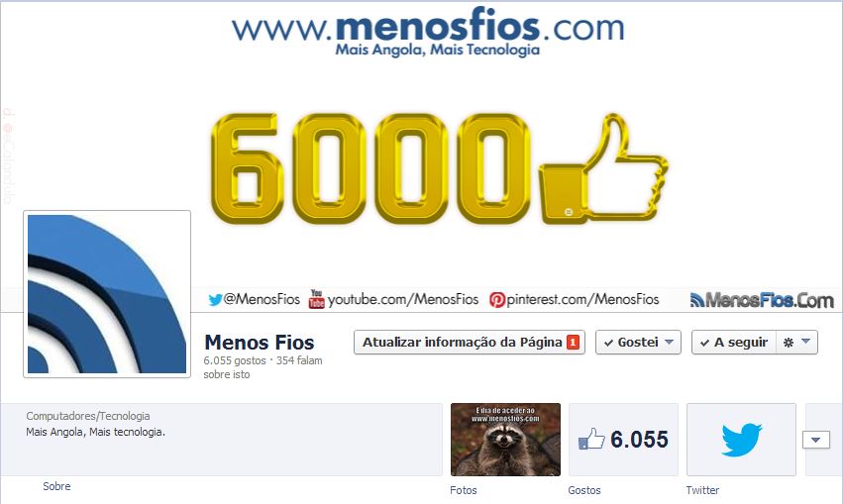Expand more apps with the arrow by Twitter

816,440
